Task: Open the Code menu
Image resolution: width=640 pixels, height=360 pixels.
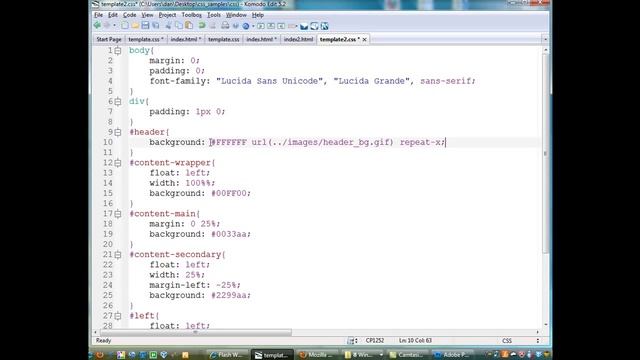Action: click(x=129, y=15)
